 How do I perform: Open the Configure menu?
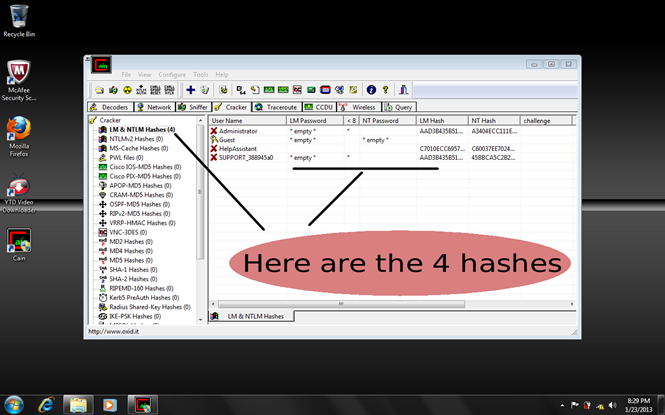(171, 75)
